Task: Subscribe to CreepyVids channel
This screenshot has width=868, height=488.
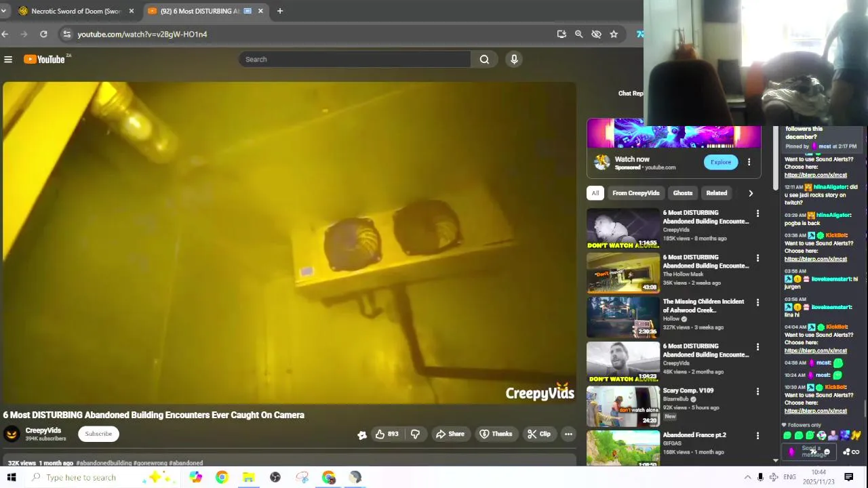Action: (98, 434)
